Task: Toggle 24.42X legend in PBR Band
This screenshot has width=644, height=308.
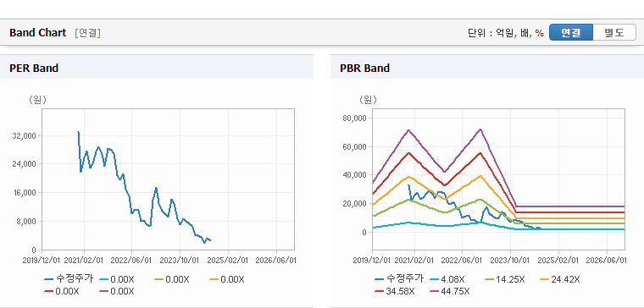Action: coord(559,279)
